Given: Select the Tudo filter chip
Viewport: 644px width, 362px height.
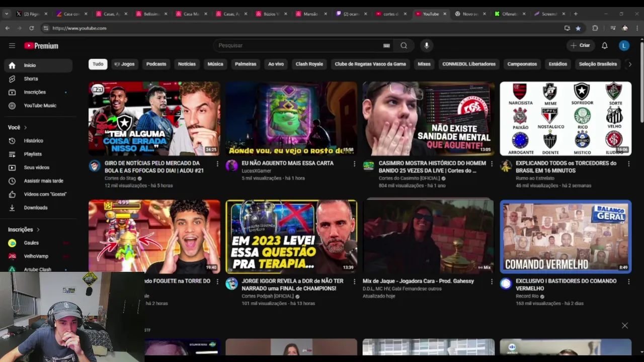Looking at the screenshot, I should click(98, 64).
